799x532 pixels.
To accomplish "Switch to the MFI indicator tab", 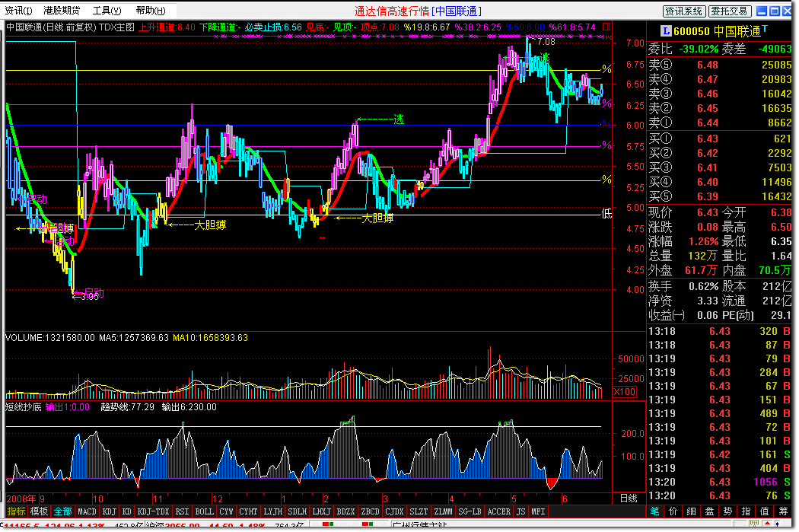I will pos(538,511).
